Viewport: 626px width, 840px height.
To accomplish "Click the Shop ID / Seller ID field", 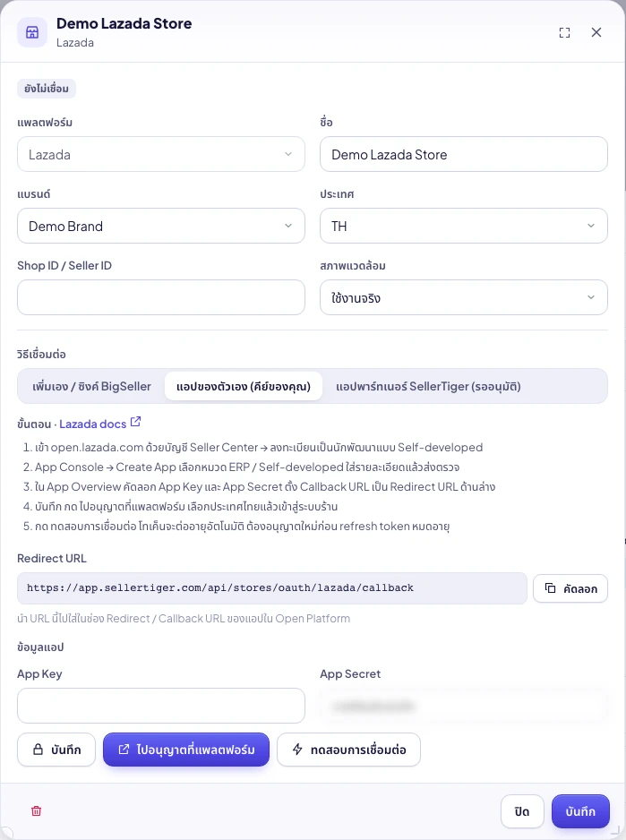I will (161, 297).
